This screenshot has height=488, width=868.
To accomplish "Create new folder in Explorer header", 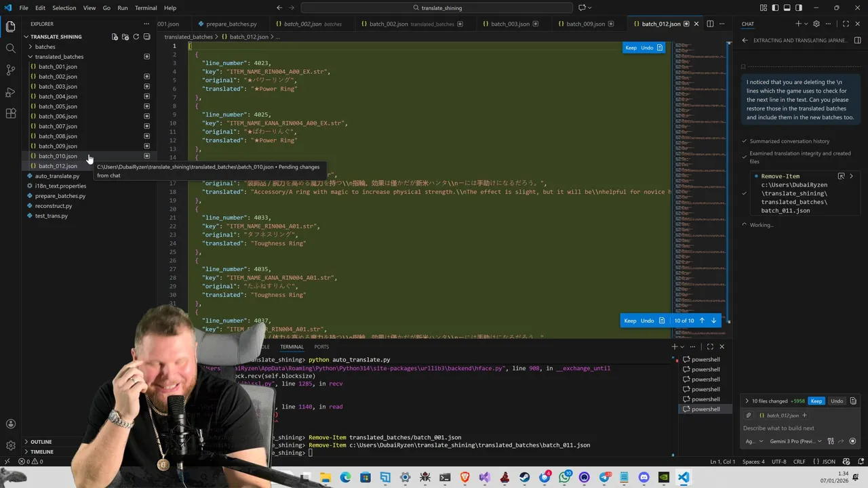I will [125, 37].
